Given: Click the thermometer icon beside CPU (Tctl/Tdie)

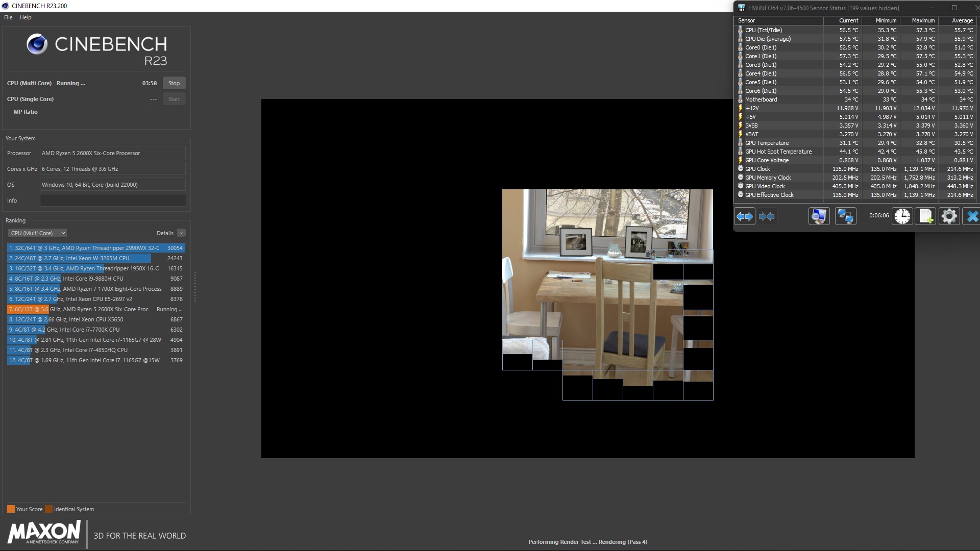Looking at the screenshot, I should coord(740,30).
